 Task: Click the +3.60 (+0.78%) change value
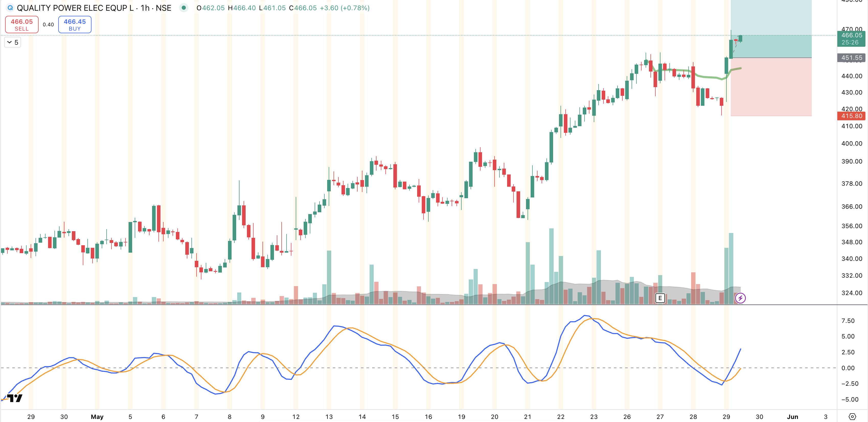click(x=344, y=8)
